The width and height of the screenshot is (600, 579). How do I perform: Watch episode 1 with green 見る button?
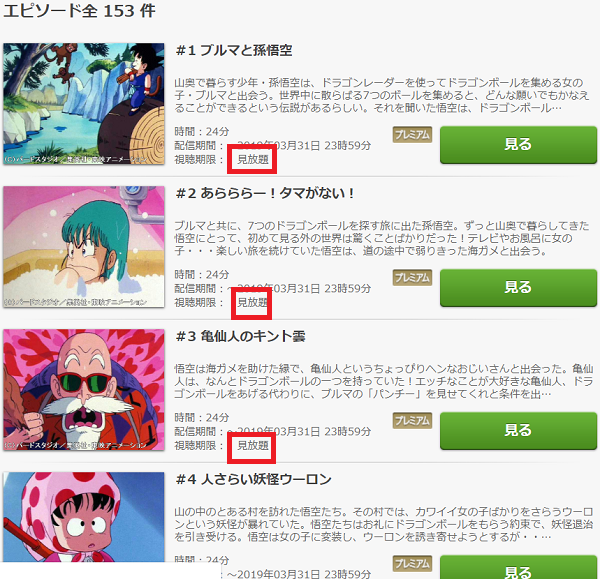click(x=518, y=145)
